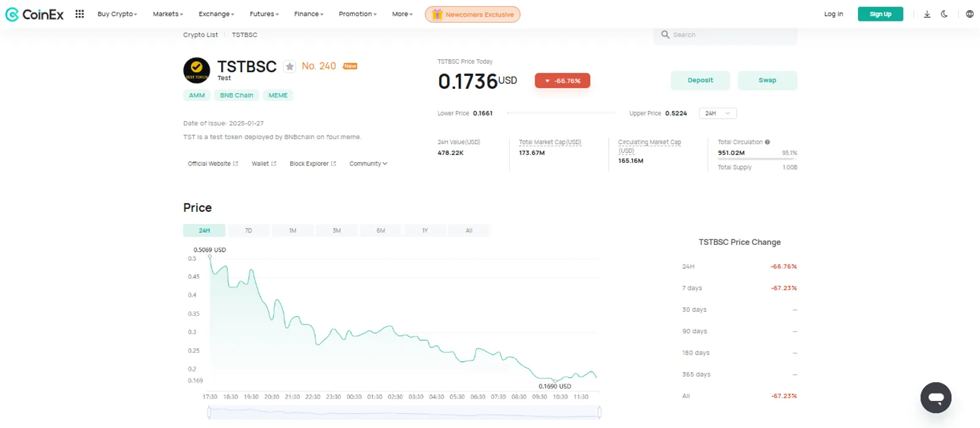Screen dimensions: 980x428
Task: Click Total Circulation info icon
Action: 767,142
